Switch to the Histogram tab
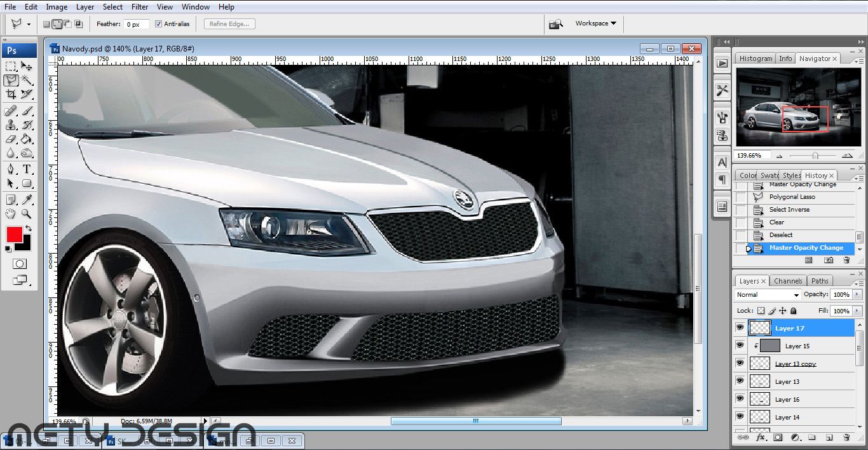Viewport: 868px width, 450px height. coord(756,58)
